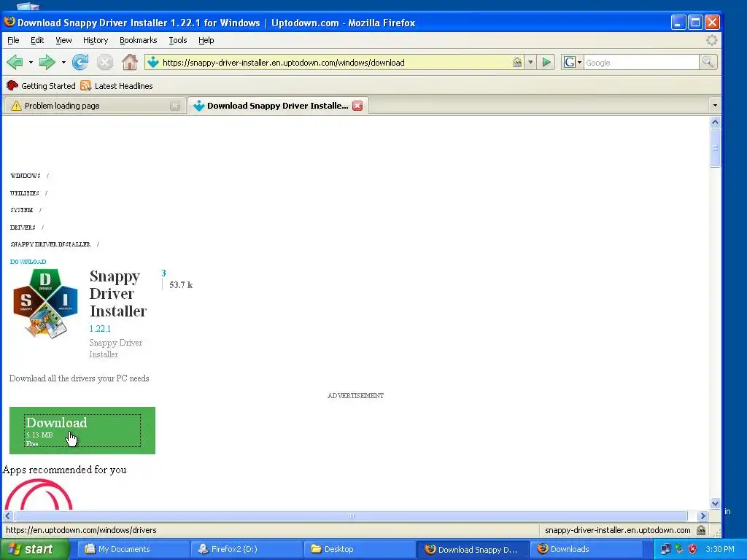Close the Download Snappy Driver Installer tab
This screenshot has width=747, height=560.
(x=357, y=106)
